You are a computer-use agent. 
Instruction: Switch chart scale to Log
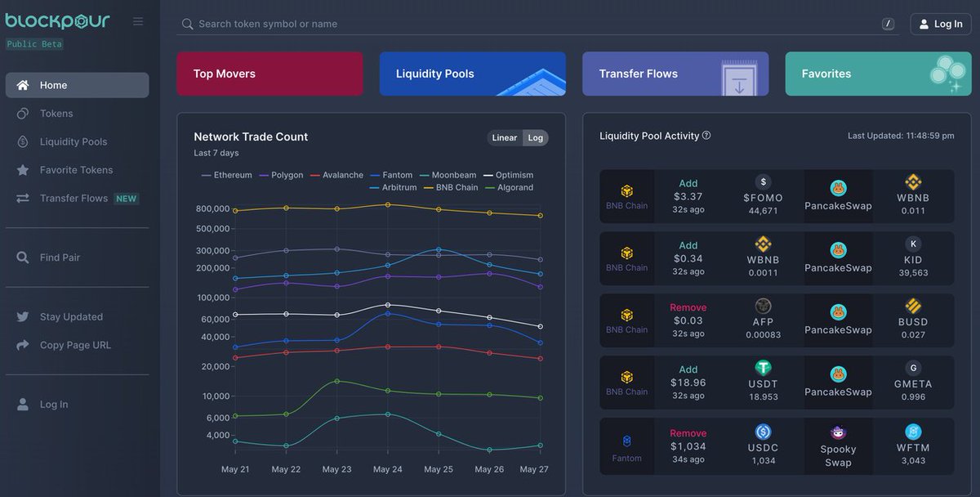point(536,137)
